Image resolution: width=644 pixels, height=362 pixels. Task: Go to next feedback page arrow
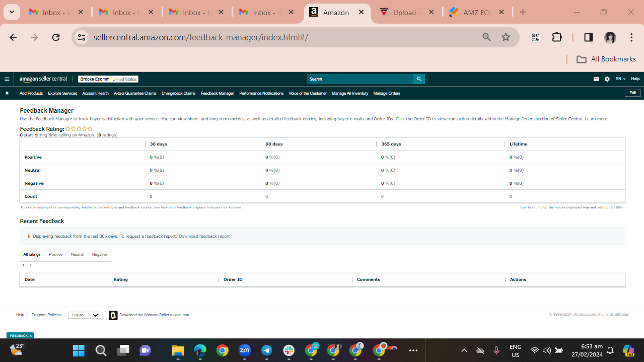(x=31, y=265)
